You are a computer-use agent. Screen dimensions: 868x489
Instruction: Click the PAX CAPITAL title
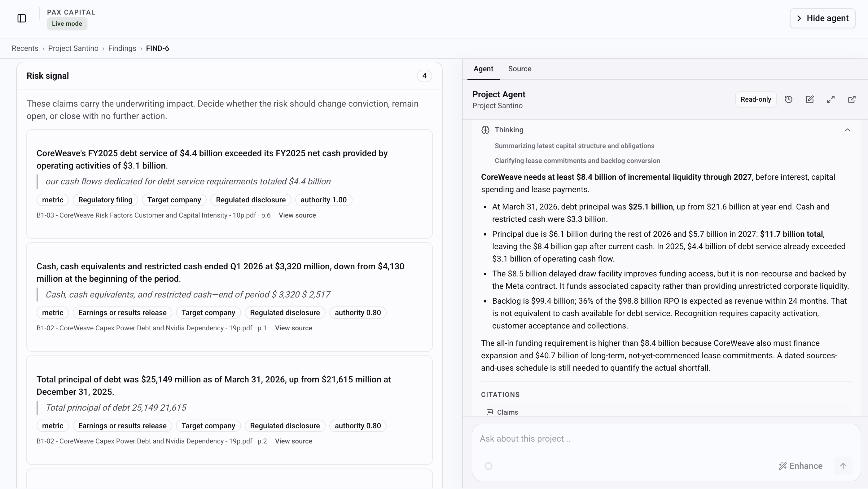(71, 12)
